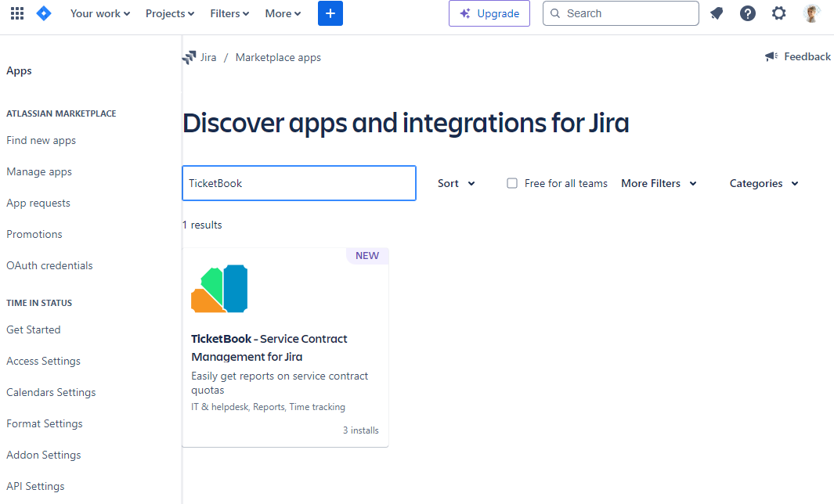
Task: Click the Feedback megaphone icon
Action: click(771, 56)
